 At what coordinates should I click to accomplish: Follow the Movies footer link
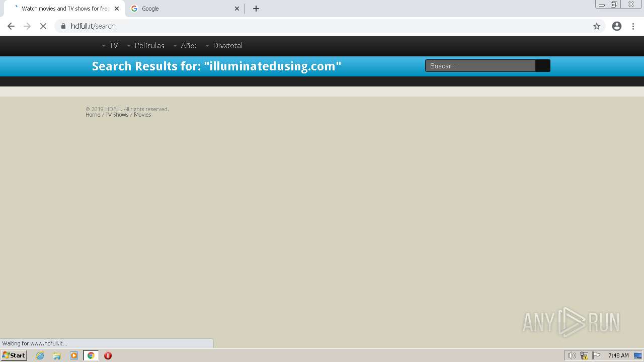(142, 115)
